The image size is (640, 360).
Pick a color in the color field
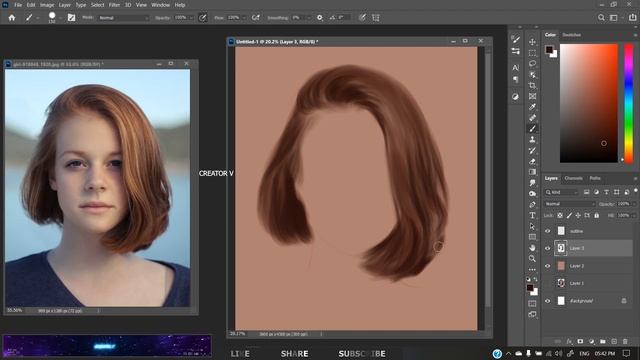click(589, 103)
